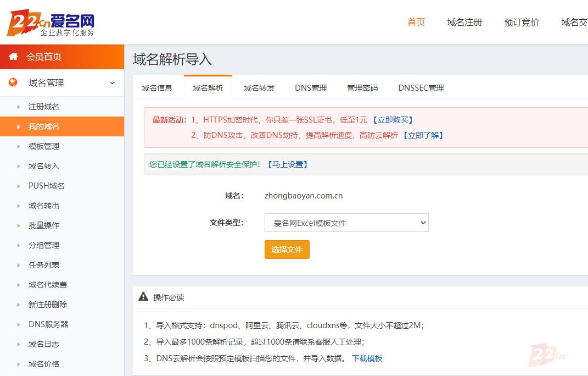
Task: Click the 22.cn 爱名网 logo
Action: point(51,23)
